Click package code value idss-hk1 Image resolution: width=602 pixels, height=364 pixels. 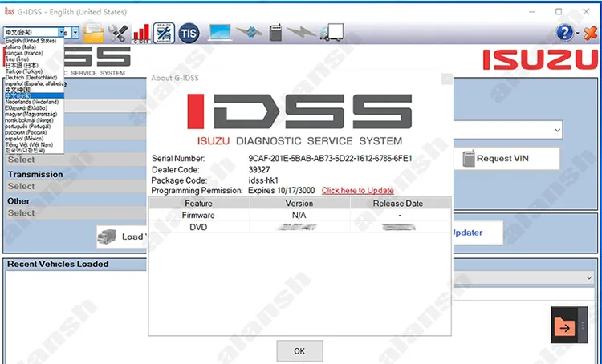click(x=263, y=180)
